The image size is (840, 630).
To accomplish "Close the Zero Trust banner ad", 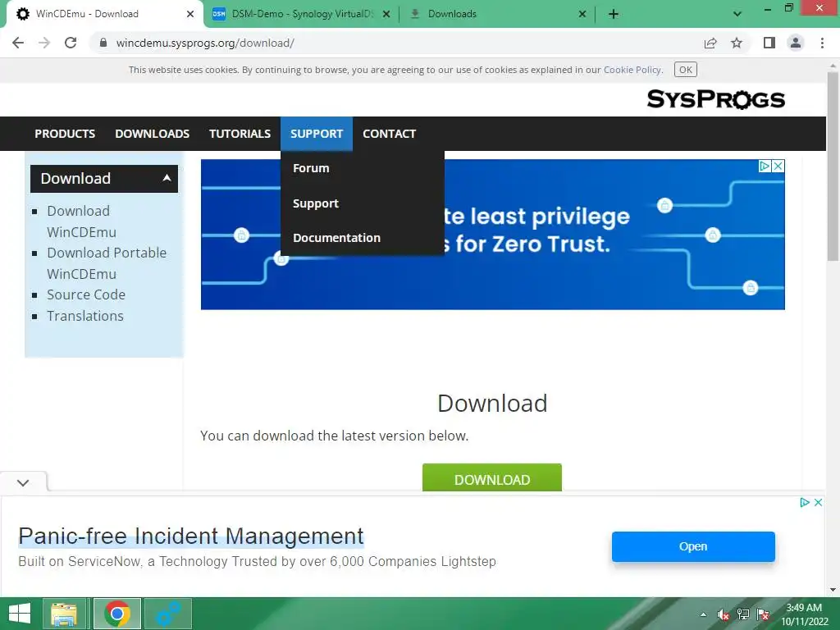I will pyautogui.click(x=778, y=166).
